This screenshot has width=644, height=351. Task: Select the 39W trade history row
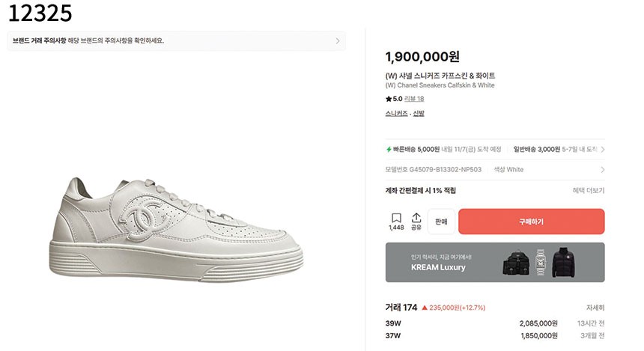[494, 323]
